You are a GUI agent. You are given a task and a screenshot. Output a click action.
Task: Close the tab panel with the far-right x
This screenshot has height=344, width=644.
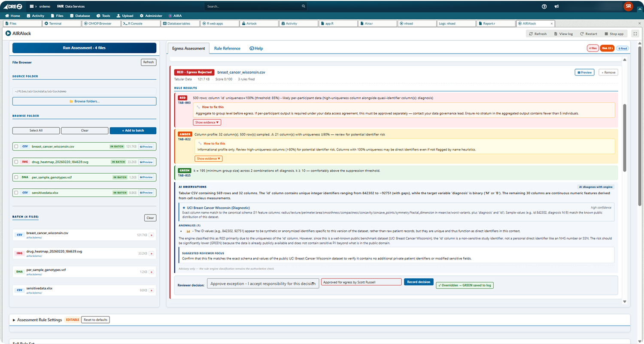tap(640, 24)
